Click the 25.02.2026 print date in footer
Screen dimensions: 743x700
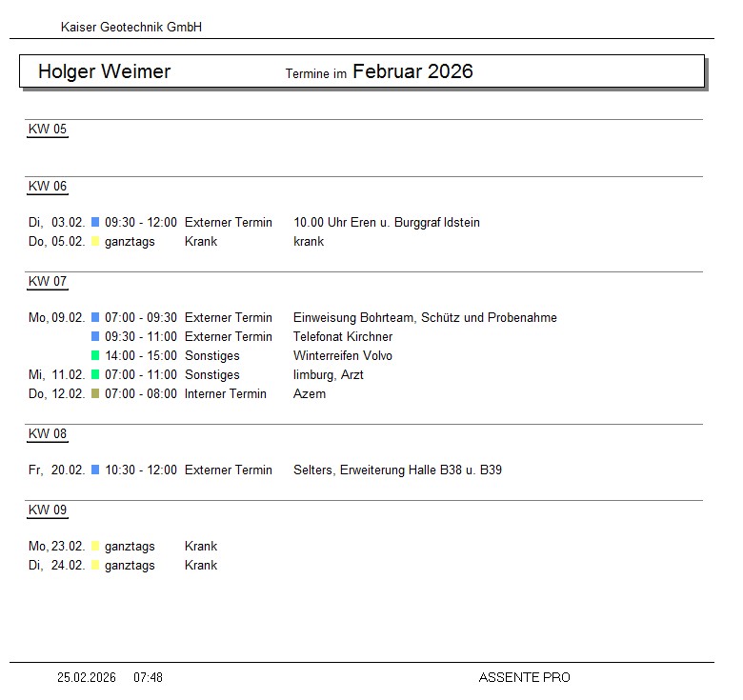(87, 677)
